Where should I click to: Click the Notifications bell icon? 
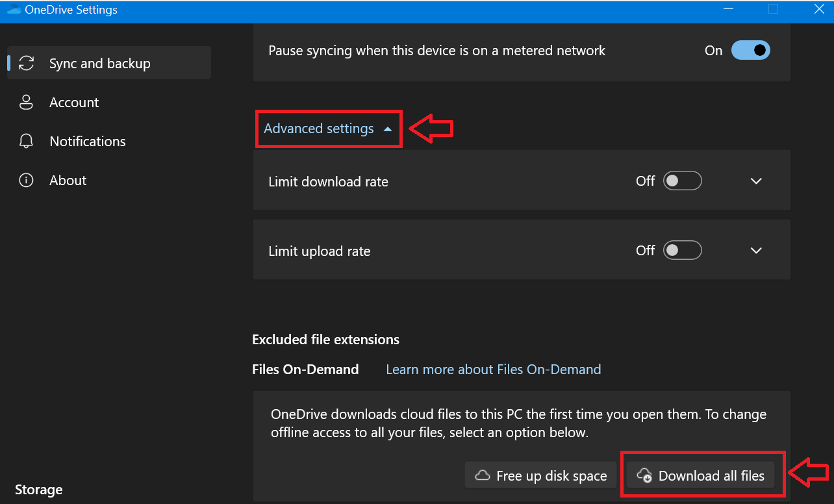[26, 141]
